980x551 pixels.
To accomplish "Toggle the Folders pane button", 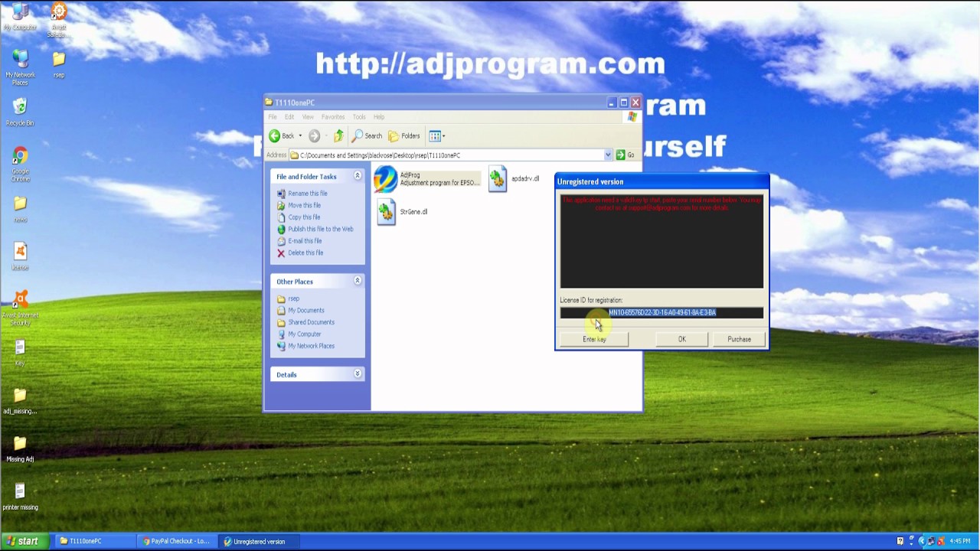I will pos(404,136).
